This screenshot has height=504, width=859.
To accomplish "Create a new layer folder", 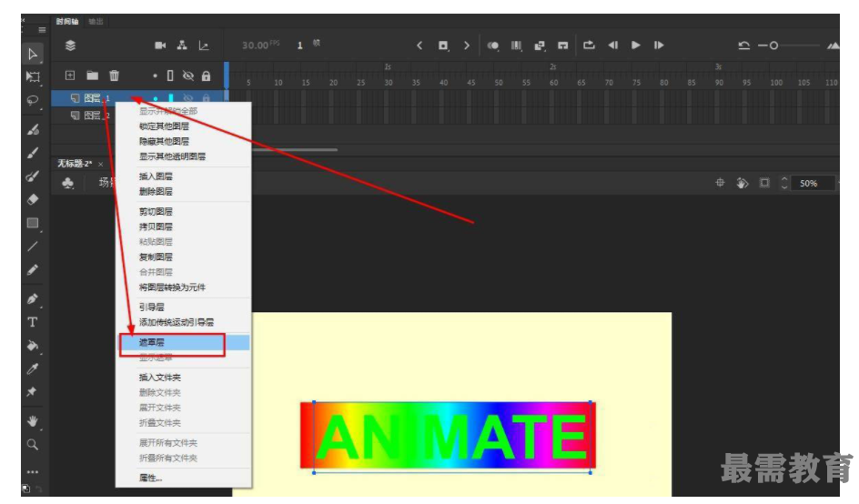I will [92, 75].
